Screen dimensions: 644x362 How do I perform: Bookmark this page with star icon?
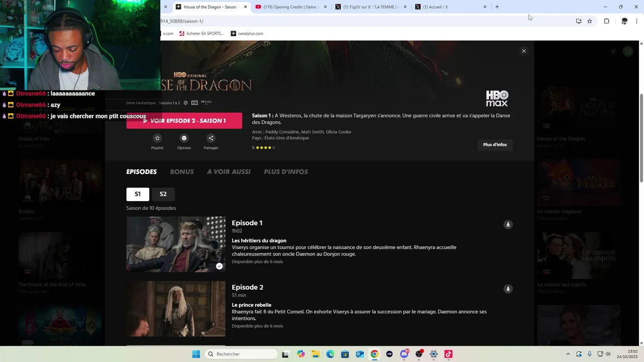click(590, 21)
